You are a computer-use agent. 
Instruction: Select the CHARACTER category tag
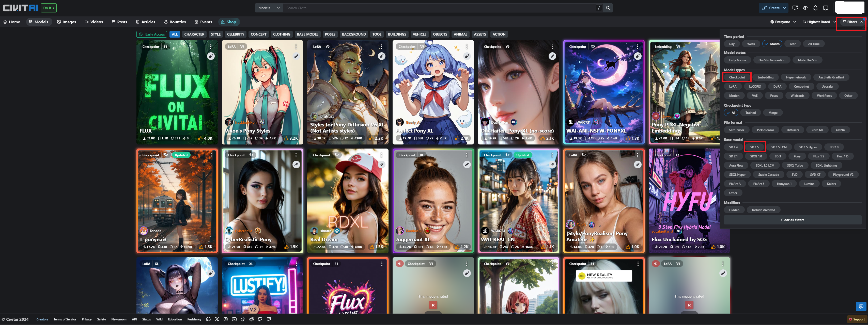point(194,34)
